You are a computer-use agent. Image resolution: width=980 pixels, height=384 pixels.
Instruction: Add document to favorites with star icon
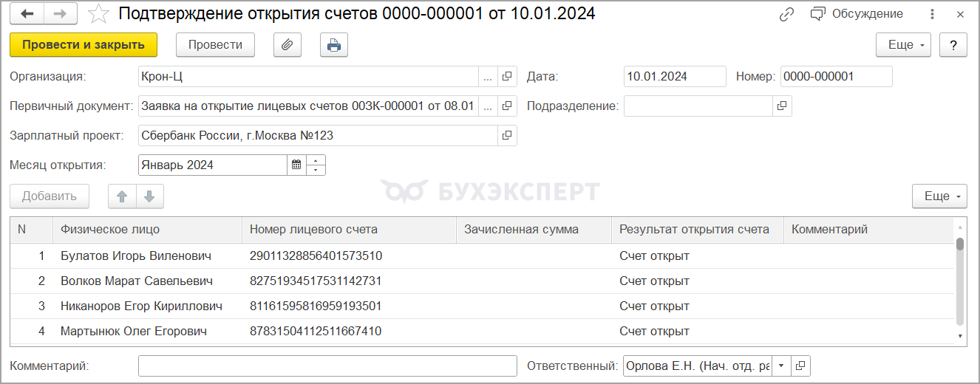pos(98,14)
